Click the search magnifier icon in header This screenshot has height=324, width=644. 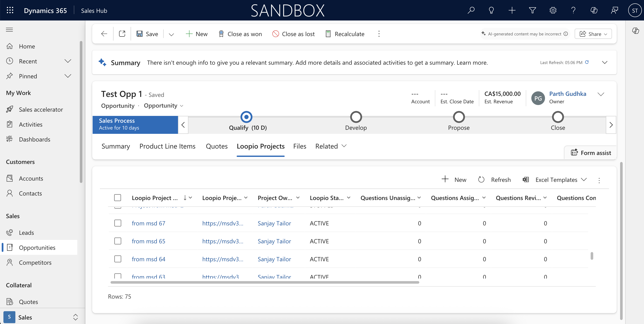(471, 10)
